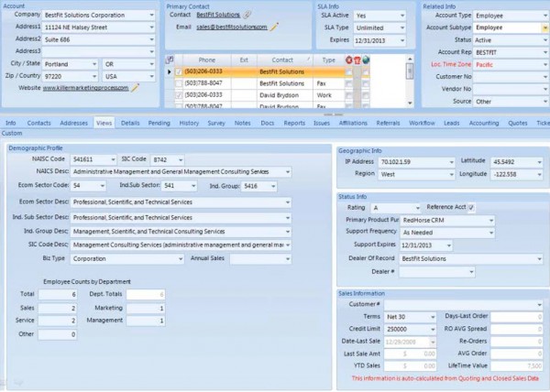The height and width of the screenshot is (392, 550).
Task: Go to the Accounting tab
Action: 484,123
